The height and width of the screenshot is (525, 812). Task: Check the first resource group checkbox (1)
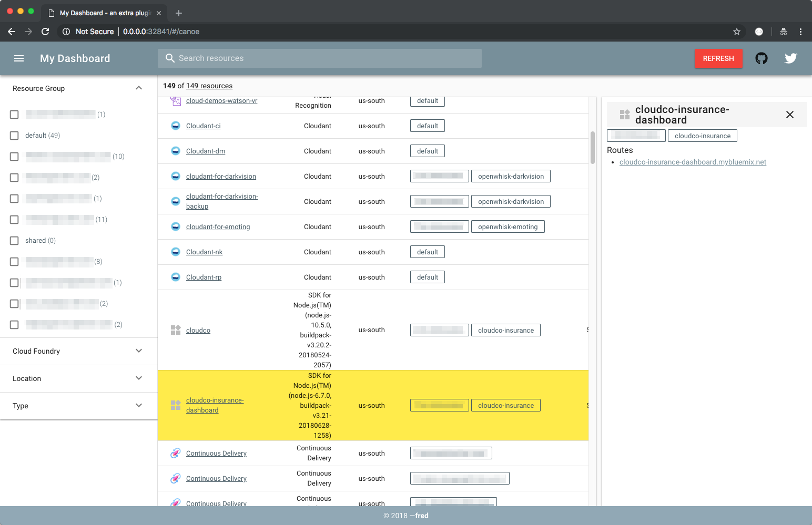coord(14,115)
